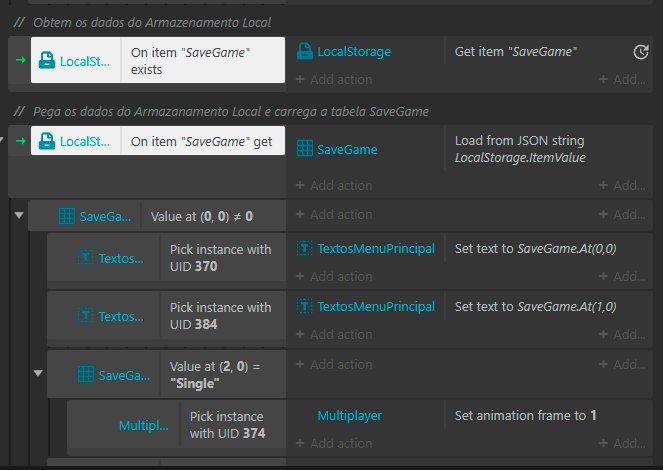Click Textos icon in the UID 384 condition
The height and width of the screenshot is (470, 663).
tap(85, 316)
